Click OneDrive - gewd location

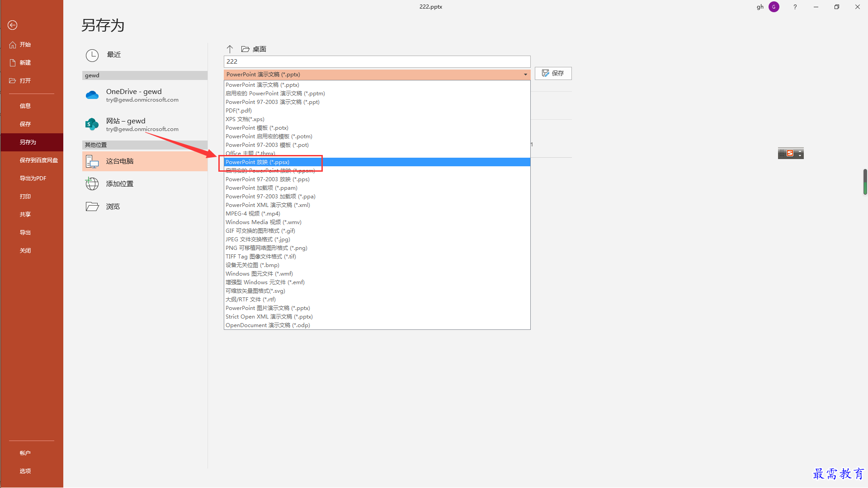click(x=145, y=95)
